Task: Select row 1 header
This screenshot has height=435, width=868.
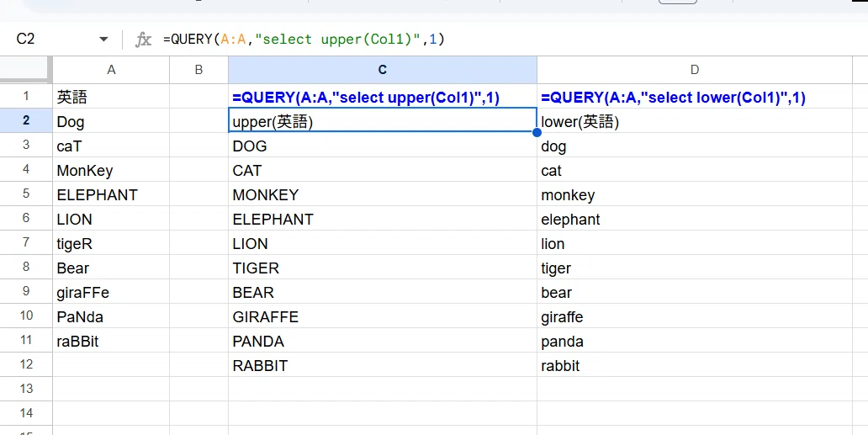Action: click(26, 96)
